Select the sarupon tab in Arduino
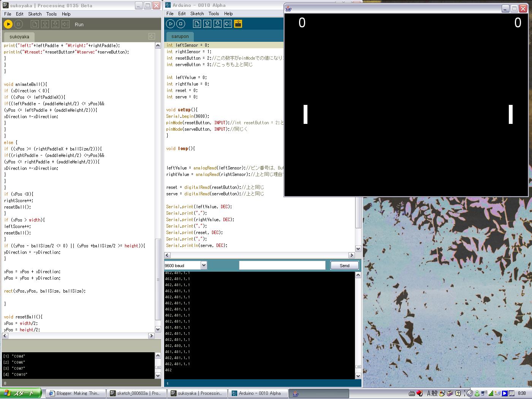Image resolution: width=532 pixels, height=399 pixels. (180, 36)
